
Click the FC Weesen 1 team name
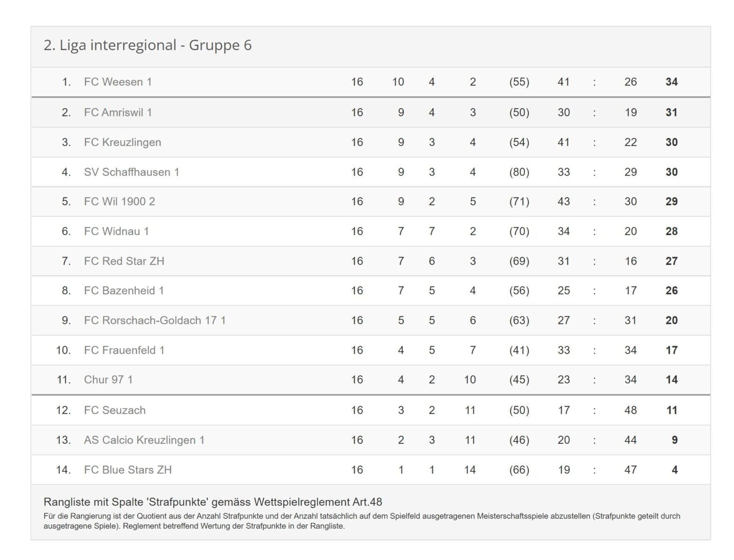(x=118, y=82)
